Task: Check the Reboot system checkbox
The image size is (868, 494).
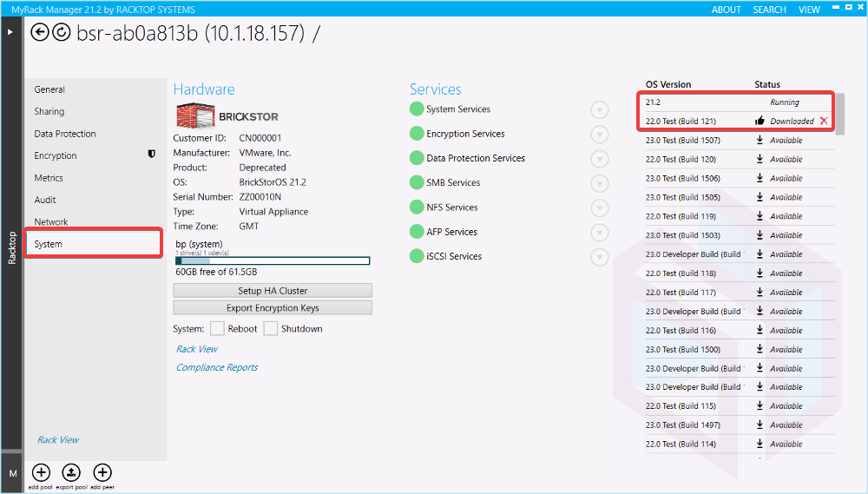Action: click(217, 328)
